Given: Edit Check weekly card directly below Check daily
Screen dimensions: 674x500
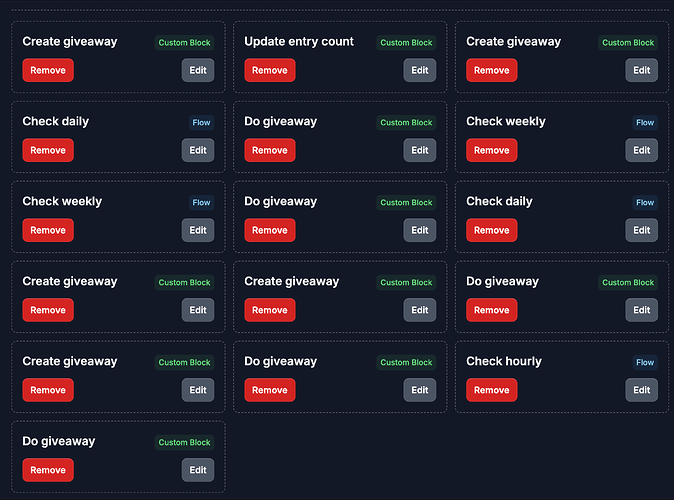Looking at the screenshot, I should [x=198, y=230].
